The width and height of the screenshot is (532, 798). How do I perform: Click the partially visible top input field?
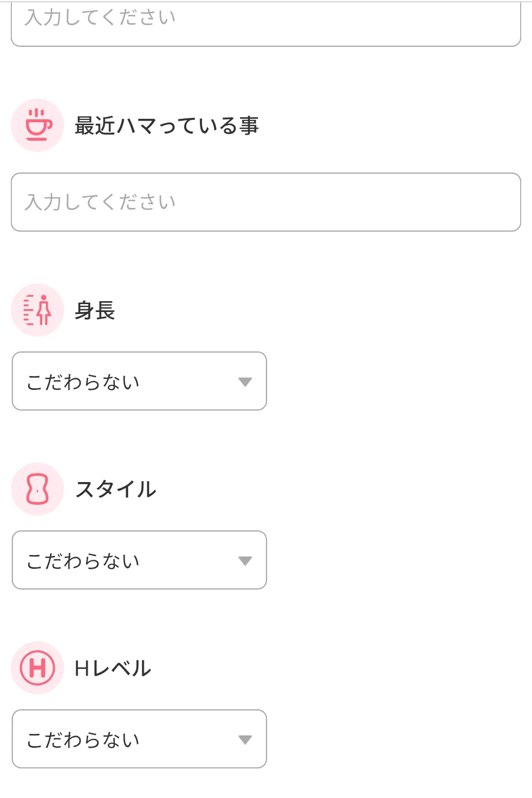(x=266, y=24)
